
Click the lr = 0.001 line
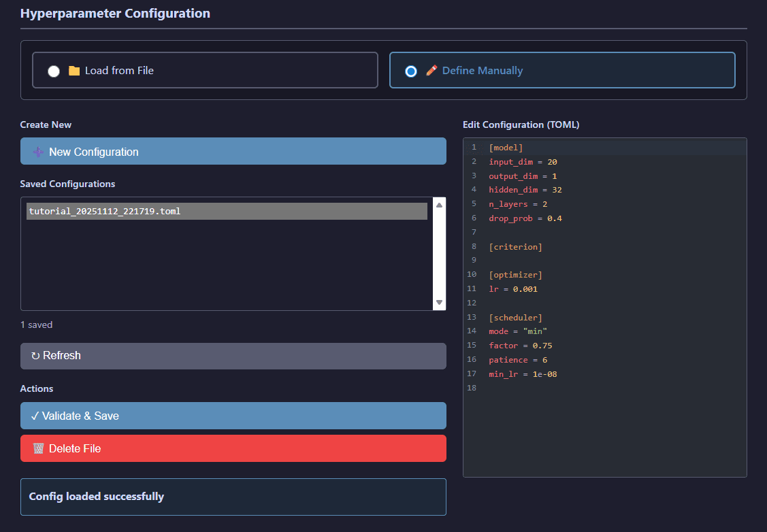tap(513, 289)
